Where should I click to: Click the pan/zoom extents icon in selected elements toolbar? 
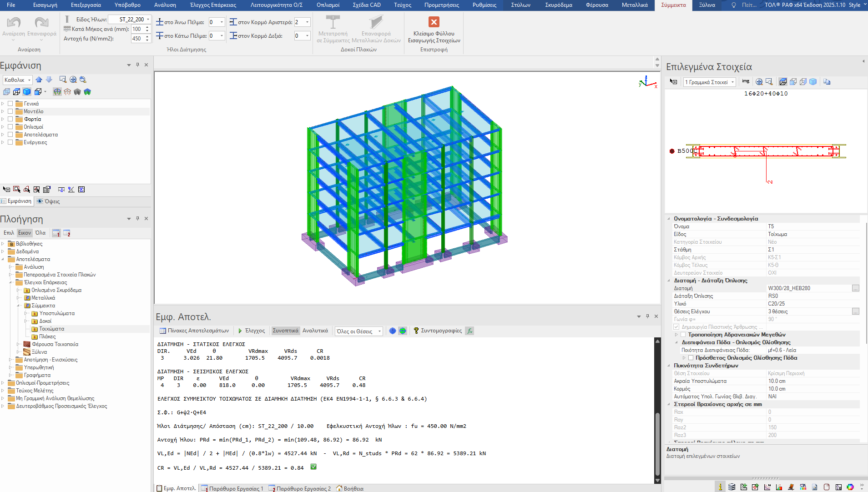(x=759, y=82)
